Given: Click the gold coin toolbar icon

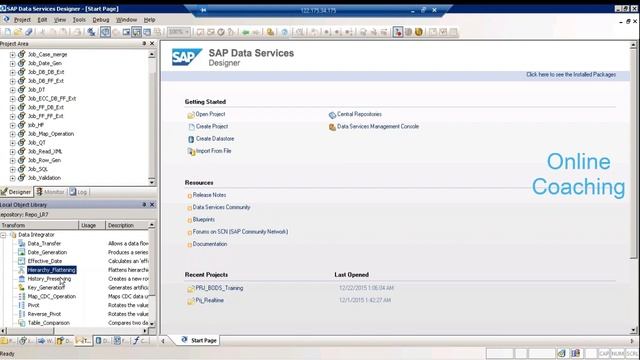Looking at the screenshot, I should [418, 32].
